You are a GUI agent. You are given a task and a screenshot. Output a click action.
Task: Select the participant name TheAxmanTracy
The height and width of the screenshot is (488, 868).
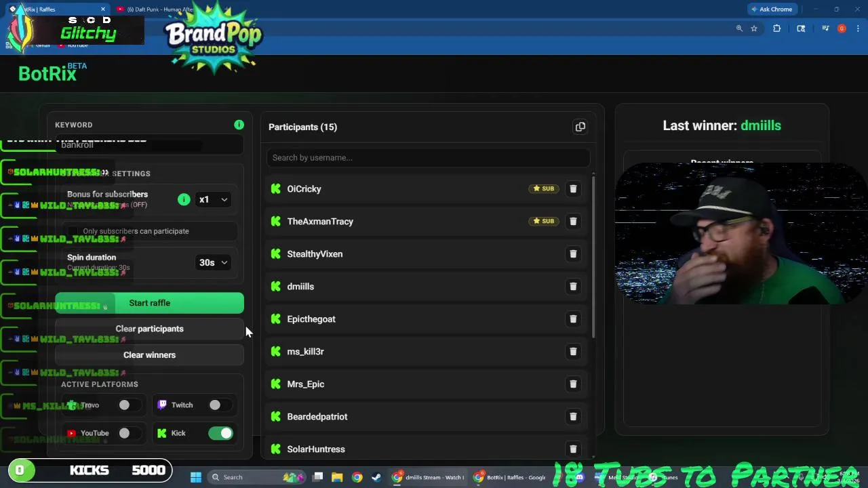point(320,222)
